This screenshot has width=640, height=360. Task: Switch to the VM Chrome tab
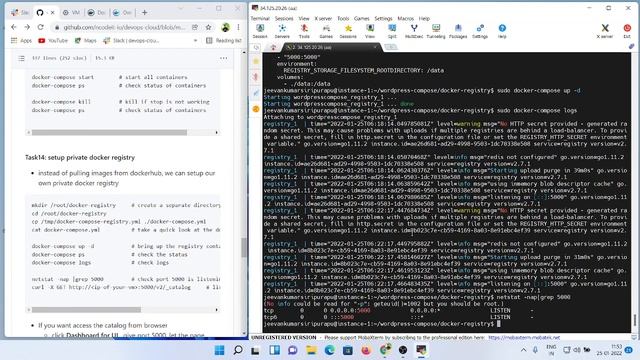pyautogui.click(x=71, y=13)
